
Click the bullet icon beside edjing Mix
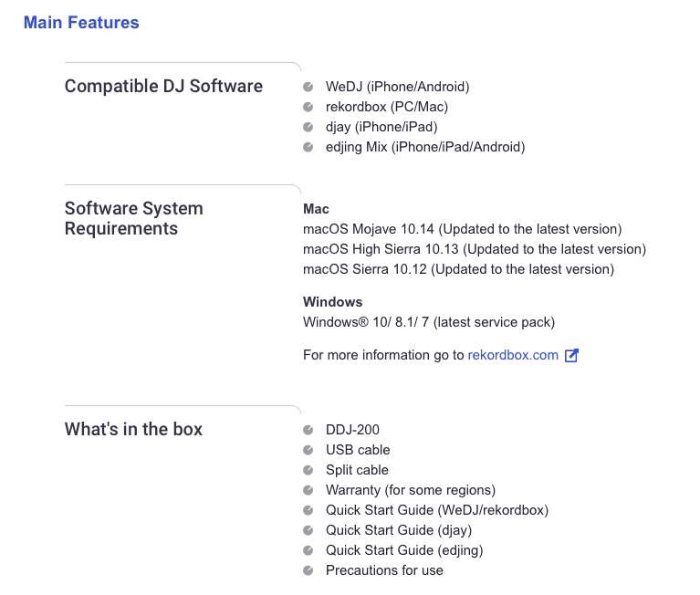tap(308, 148)
